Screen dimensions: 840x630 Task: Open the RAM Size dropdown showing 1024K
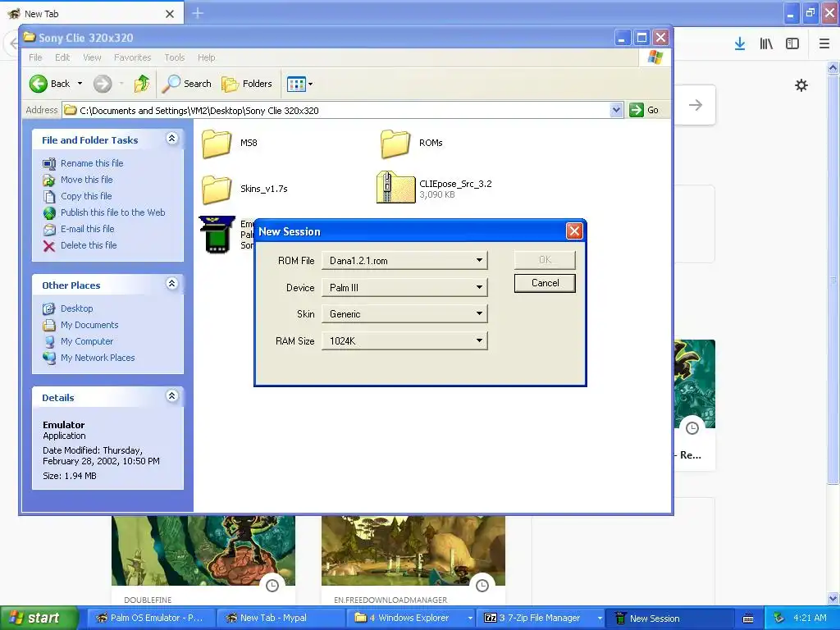404,340
